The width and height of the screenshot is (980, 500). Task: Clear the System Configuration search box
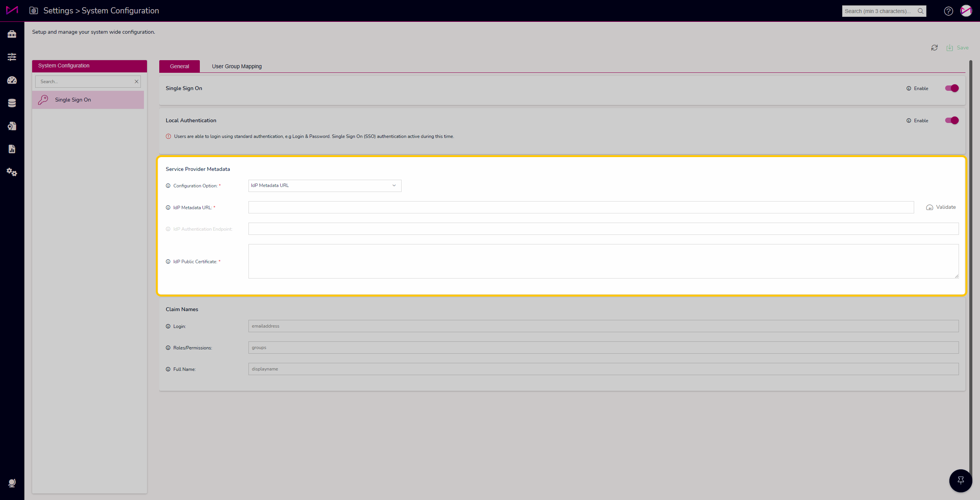coord(136,82)
